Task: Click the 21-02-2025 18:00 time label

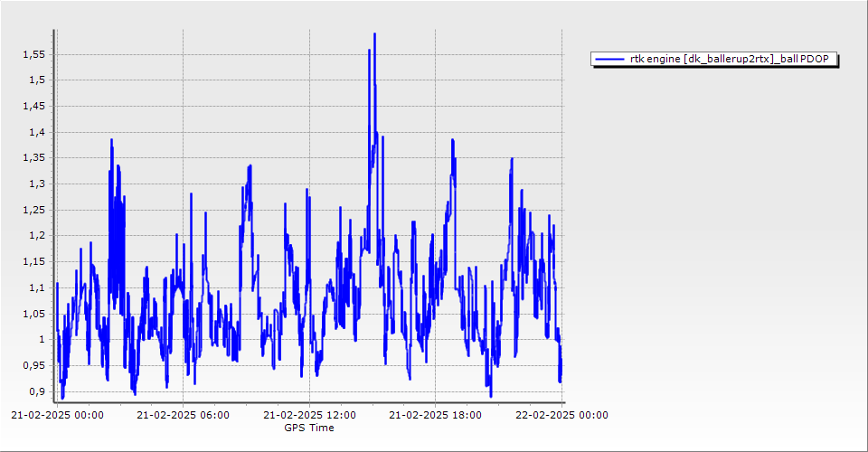Action: pos(435,415)
